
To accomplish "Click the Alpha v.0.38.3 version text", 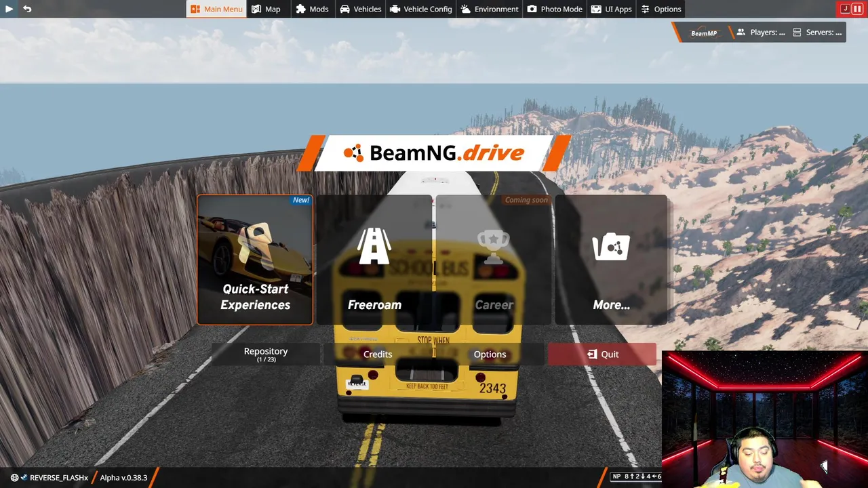I will 123,478.
